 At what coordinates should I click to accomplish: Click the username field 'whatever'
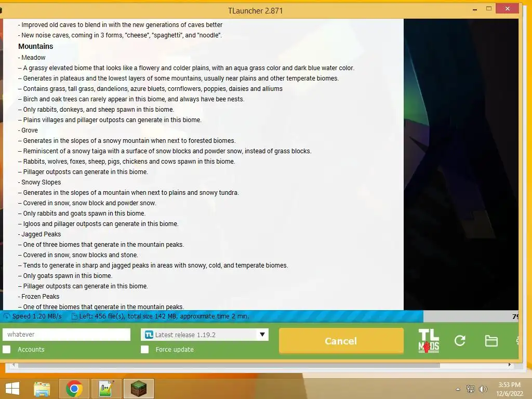(x=66, y=335)
